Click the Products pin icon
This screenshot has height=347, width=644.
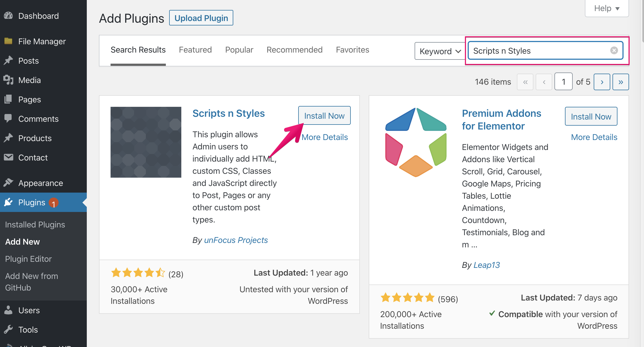click(x=9, y=138)
